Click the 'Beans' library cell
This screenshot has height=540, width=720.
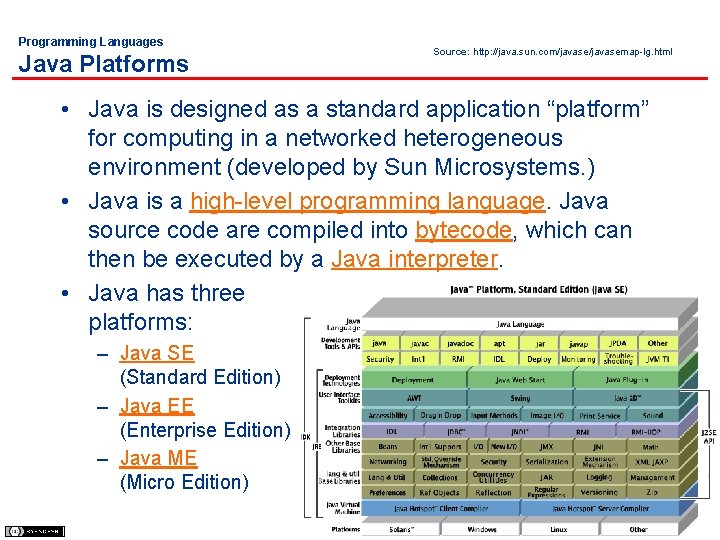point(388,446)
